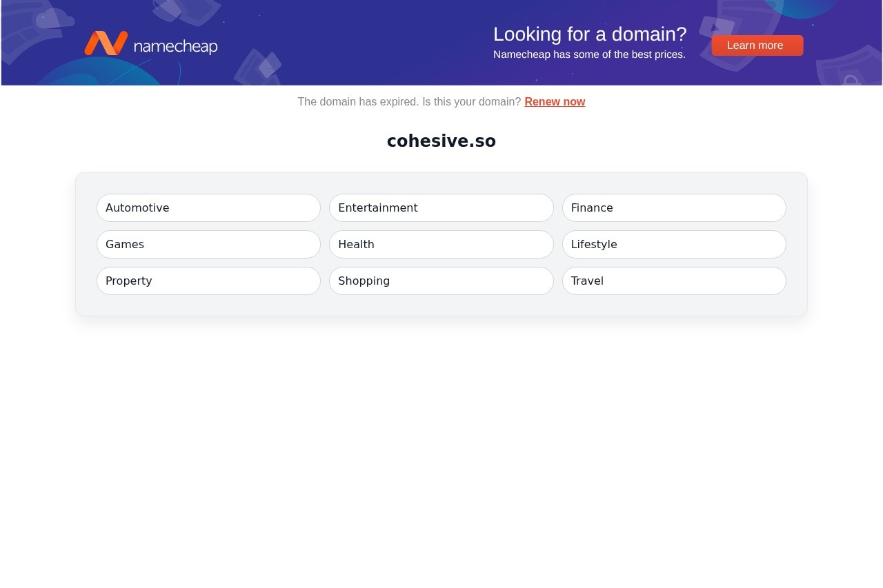The height and width of the screenshot is (588, 883).
Task: Click the cohesive.so domain heading
Action: tap(441, 141)
